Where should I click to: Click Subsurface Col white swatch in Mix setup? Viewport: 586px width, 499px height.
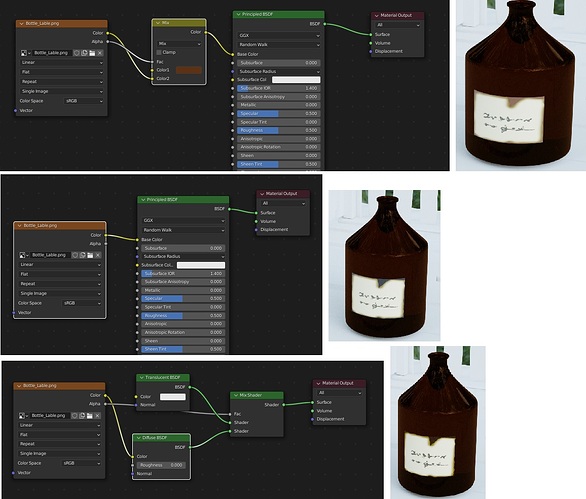pyautogui.click(x=296, y=80)
